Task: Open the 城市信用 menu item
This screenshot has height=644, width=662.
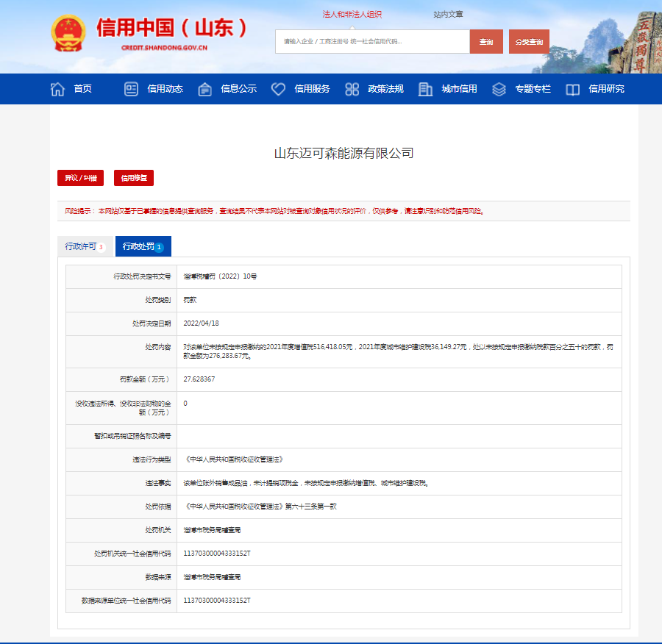Action: click(459, 89)
